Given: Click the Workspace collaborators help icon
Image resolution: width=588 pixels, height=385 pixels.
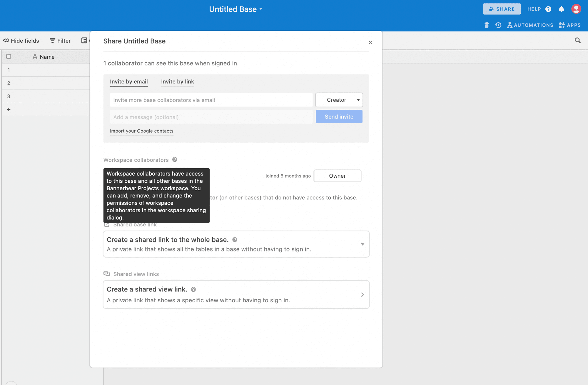Looking at the screenshot, I should (x=175, y=160).
